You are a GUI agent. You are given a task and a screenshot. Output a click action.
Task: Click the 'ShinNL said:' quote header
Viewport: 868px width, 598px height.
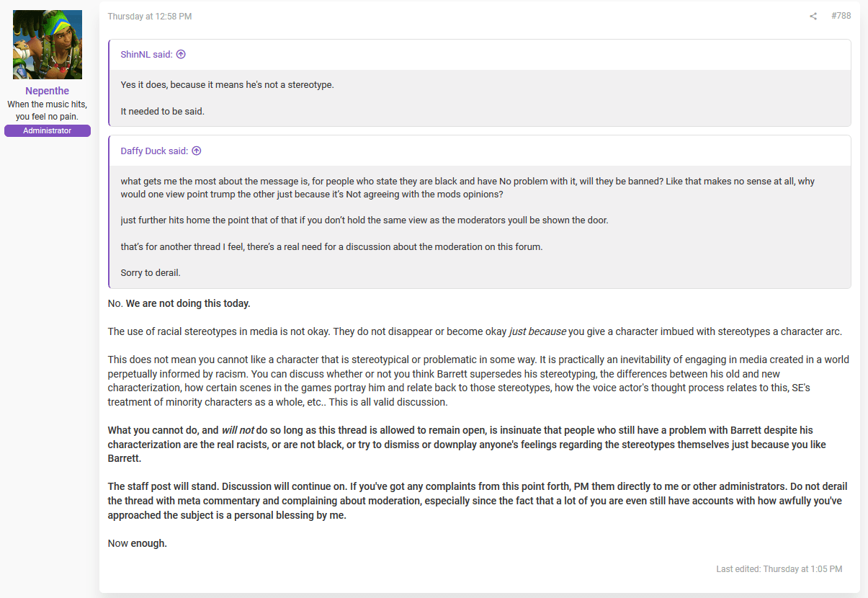pyautogui.click(x=146, y=54)
